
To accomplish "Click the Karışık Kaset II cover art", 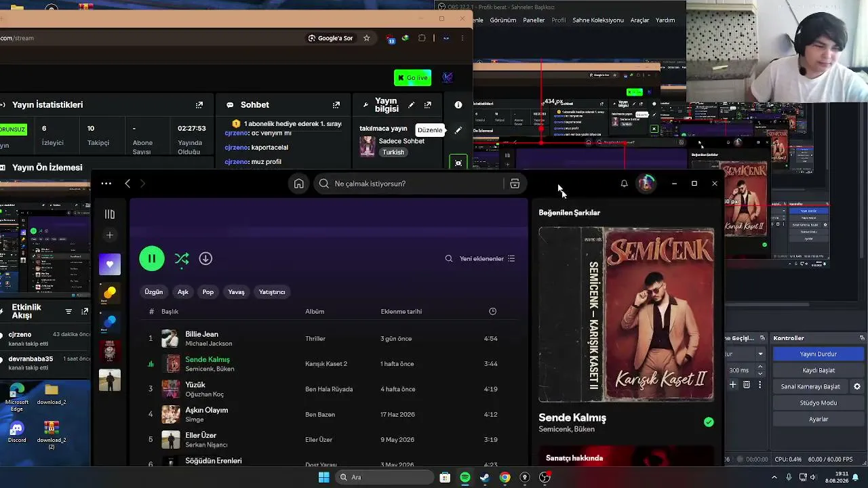I will (626, 314).
